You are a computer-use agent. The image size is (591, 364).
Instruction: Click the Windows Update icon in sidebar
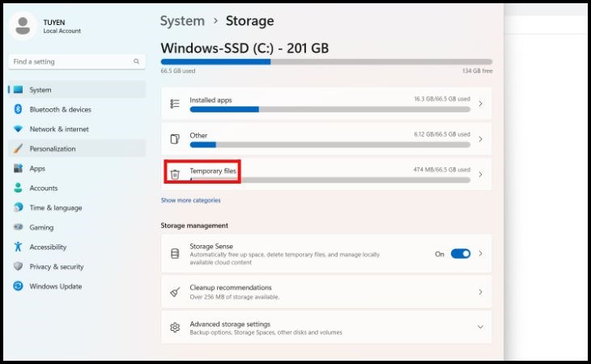(x=18, y=286)
